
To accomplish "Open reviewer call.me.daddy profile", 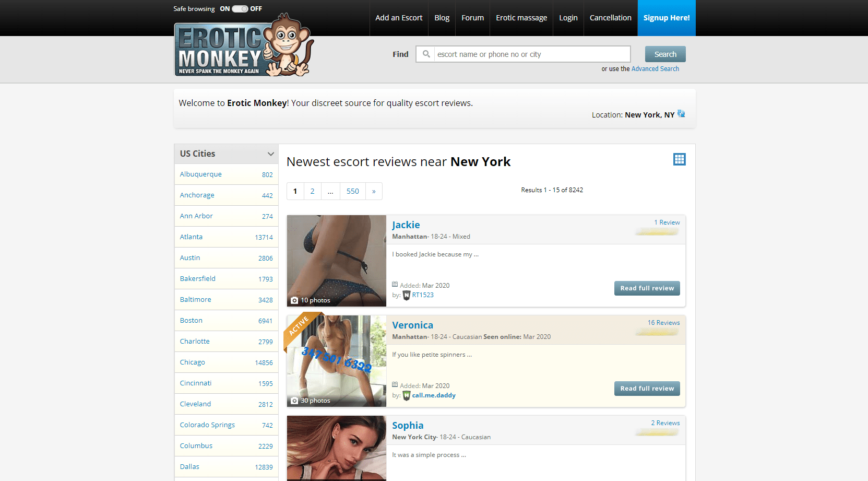I will [434, 395].
